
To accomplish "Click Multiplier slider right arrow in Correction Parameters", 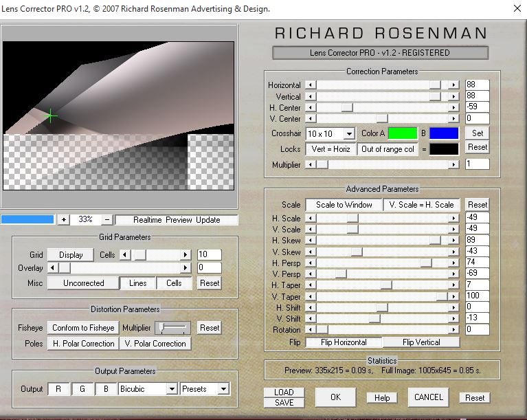I will coord(453,164).
